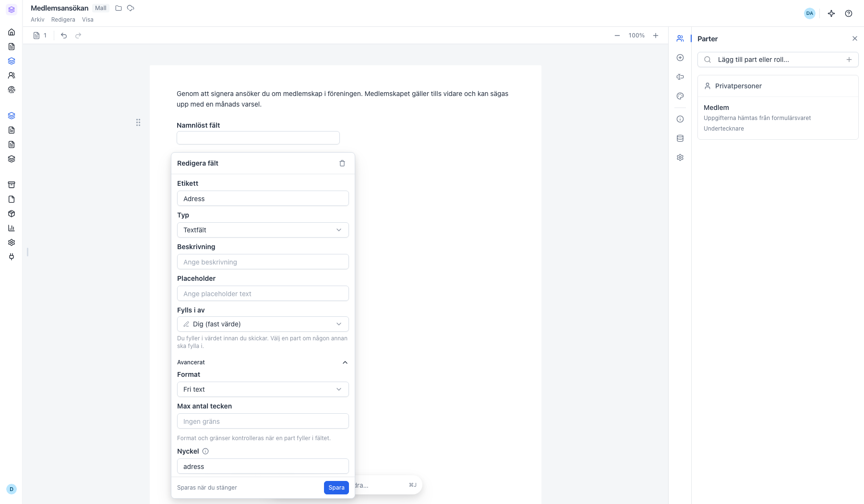Add party with plus in search box
Image resolution: width=864 pixels, height=504 pixels.
pyautogui.click(x=849, y=60)
